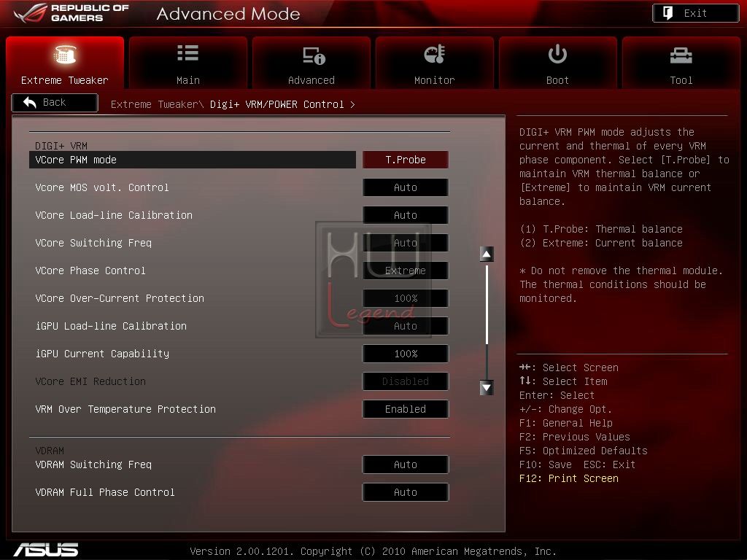747x560 pixels.
Task: Open VCore PWM mode T.Probe dropdown
Action: coord(406,160)
